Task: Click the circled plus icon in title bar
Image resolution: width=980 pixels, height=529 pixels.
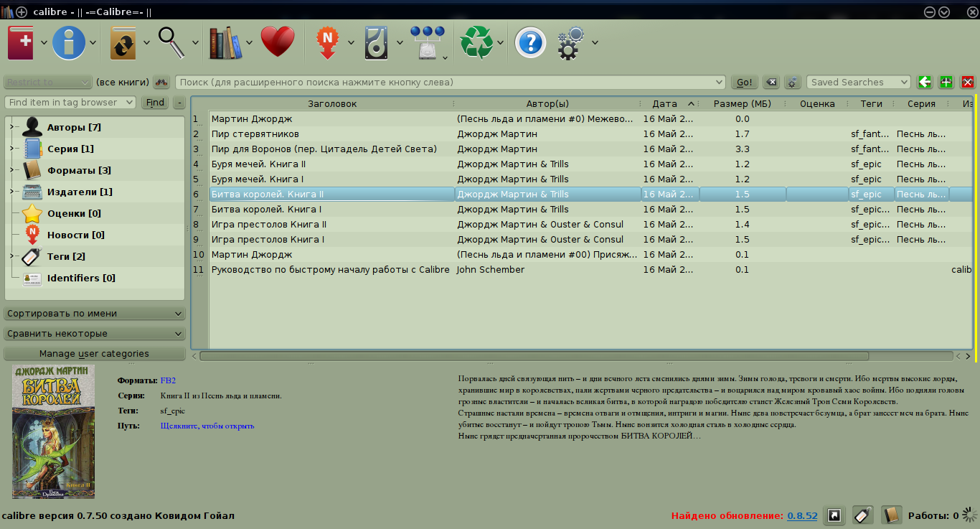Action: click(22, 11)
